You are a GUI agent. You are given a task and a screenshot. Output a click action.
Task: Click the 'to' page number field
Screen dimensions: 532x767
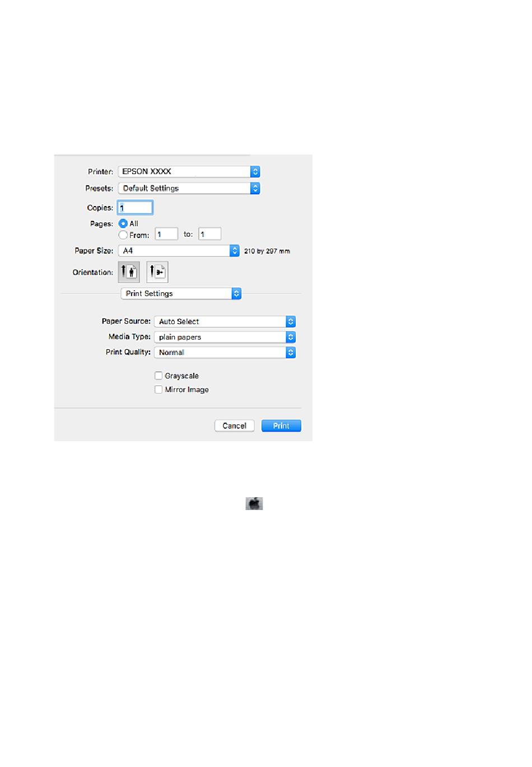[x=210, y=234]
